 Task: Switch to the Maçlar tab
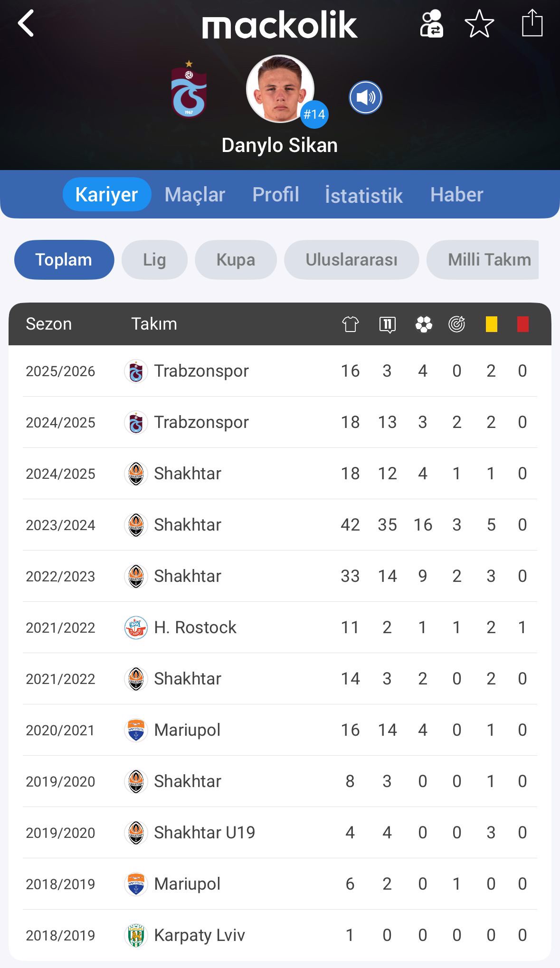pos(195,195)
